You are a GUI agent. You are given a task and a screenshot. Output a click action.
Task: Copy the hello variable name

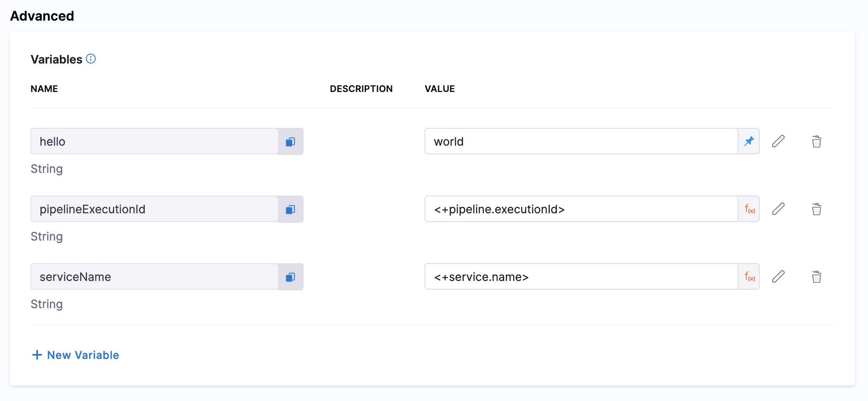point(290,142)
